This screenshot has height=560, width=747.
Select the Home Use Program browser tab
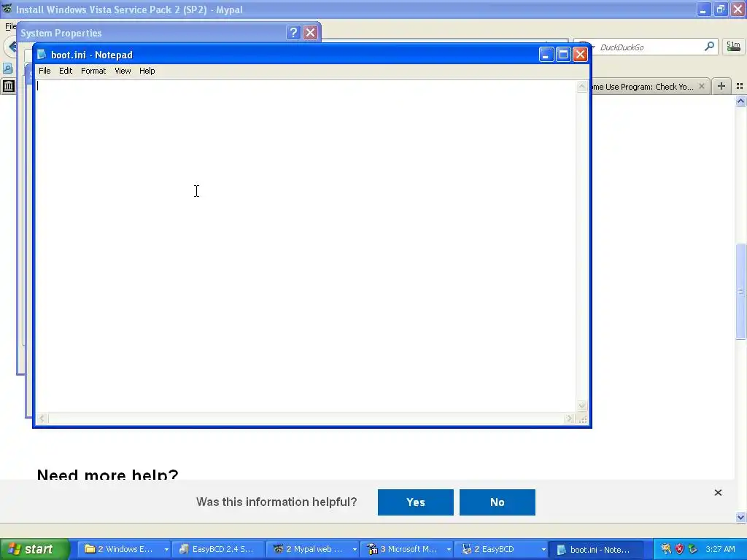pyautogui.click(x=643, y=87)
